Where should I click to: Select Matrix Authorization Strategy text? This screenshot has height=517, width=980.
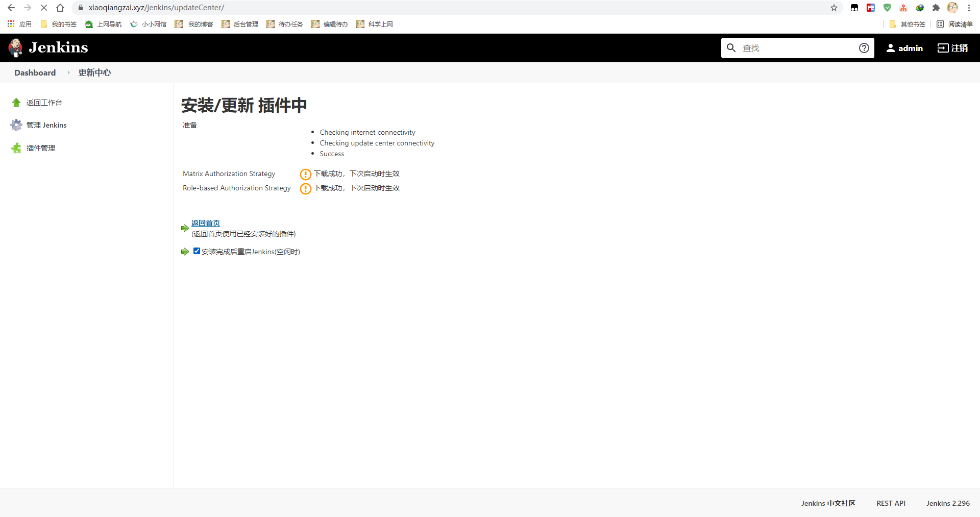coord(229,174)
